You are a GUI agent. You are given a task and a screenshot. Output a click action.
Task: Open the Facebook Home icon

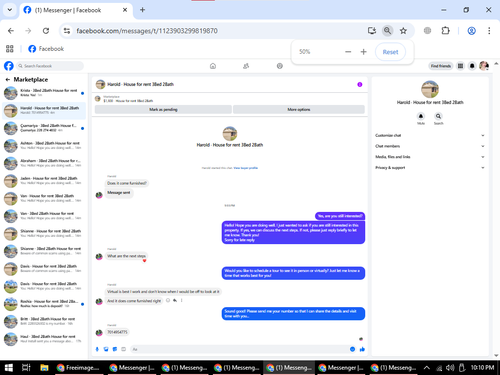[213, 66]
